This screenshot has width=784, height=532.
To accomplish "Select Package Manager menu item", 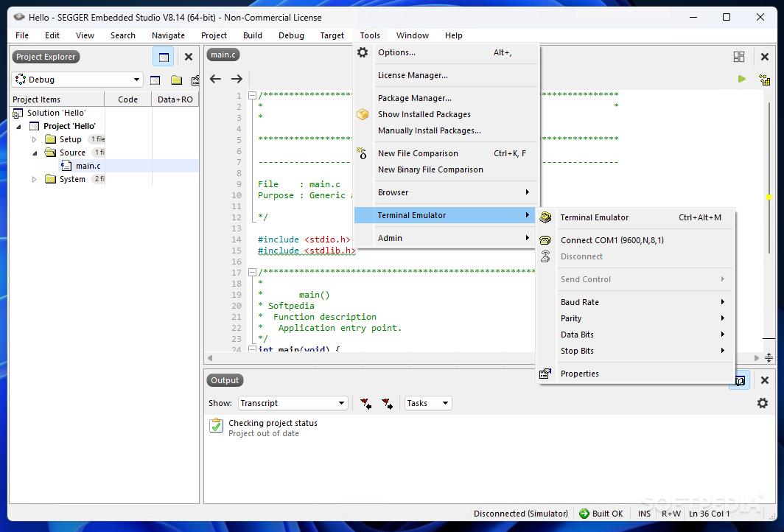I will tap(447, 98).
